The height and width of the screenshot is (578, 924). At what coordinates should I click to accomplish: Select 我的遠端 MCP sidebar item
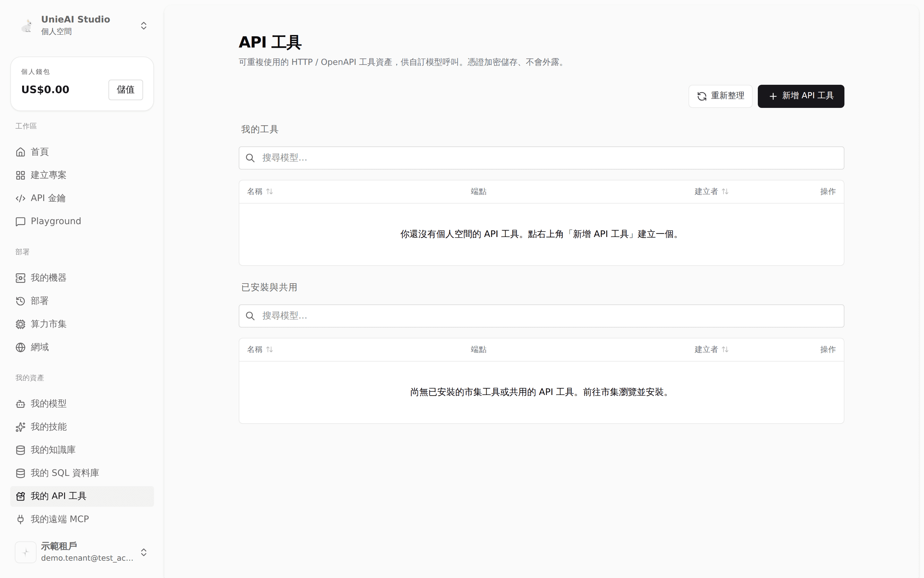coord(82,519)
